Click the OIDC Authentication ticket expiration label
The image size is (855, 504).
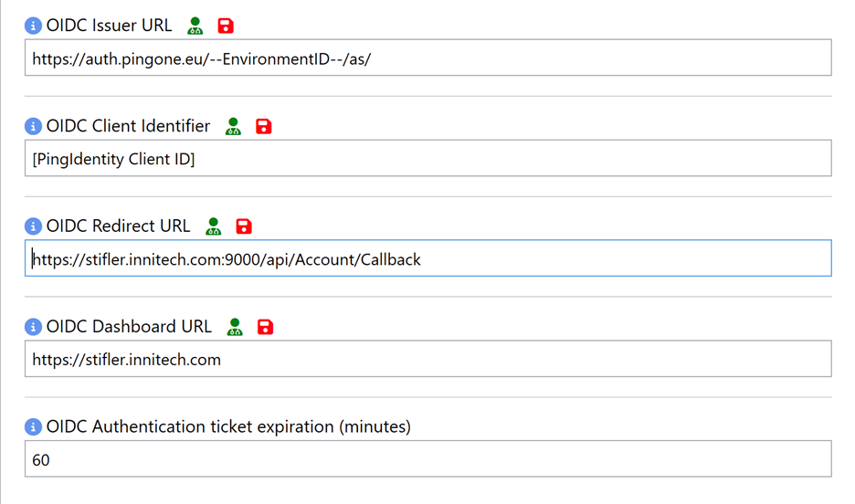point(228,427)
